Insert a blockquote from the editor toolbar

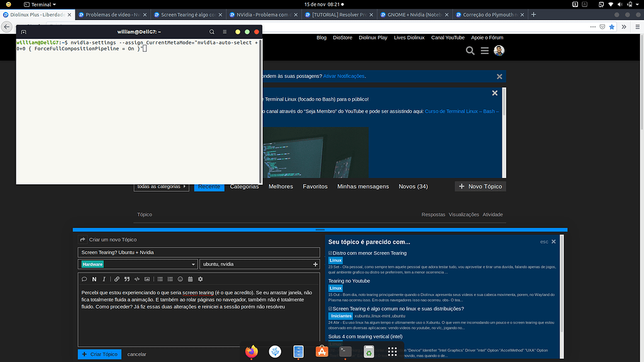pos(127,279)
